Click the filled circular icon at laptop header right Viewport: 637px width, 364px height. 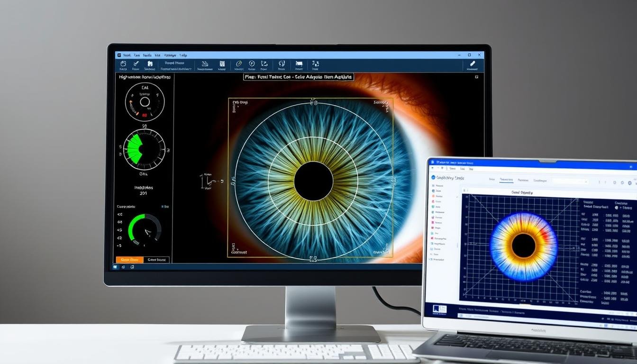(x=629, y=183)
